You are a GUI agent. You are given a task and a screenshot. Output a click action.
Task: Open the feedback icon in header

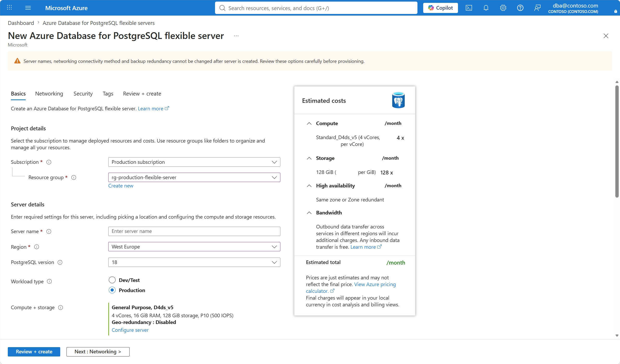537,8
